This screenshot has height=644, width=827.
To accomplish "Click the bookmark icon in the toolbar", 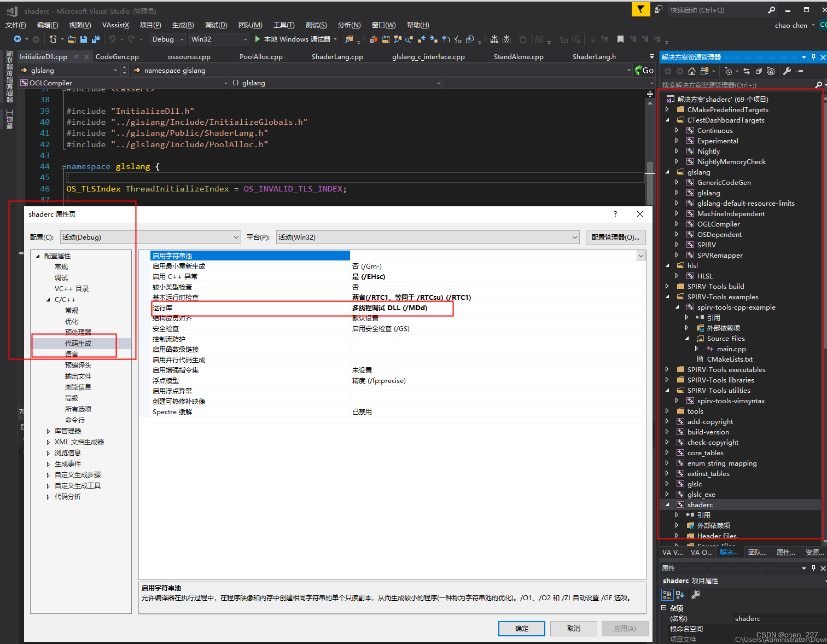I will click(x=620, y=39).
